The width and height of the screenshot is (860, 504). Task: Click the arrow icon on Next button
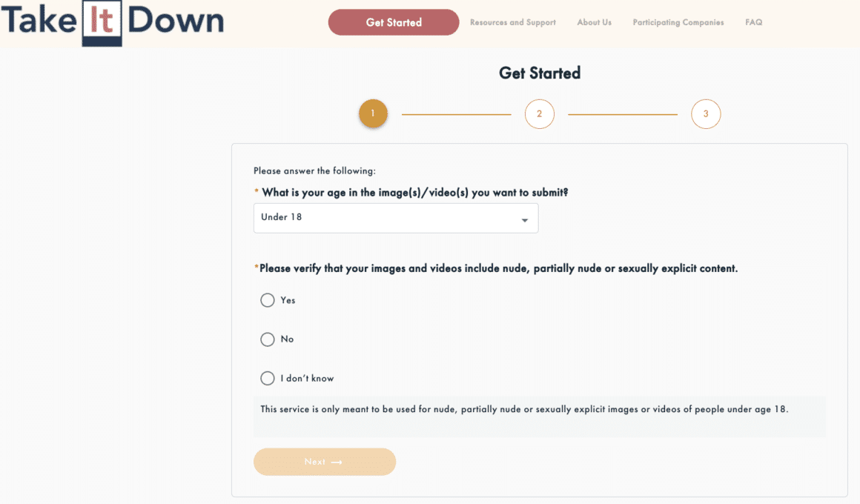(337, 462)
